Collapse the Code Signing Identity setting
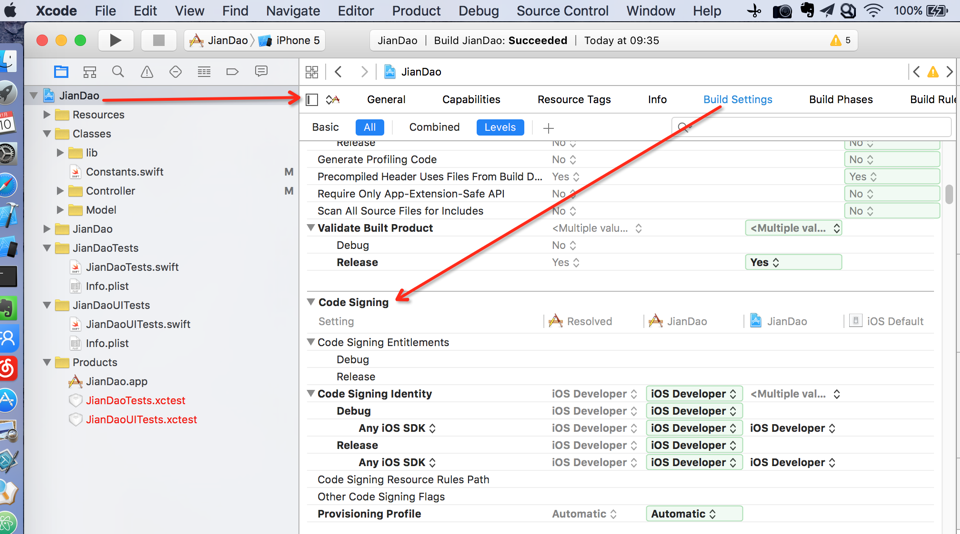The height and width of the screenshot is (534, 960). tap(311, 394)
